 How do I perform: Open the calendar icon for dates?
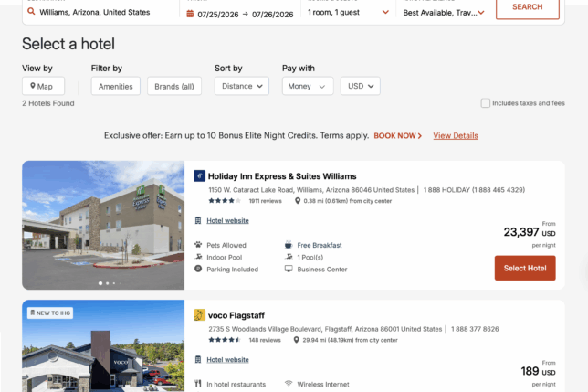(x=190, y=14)
